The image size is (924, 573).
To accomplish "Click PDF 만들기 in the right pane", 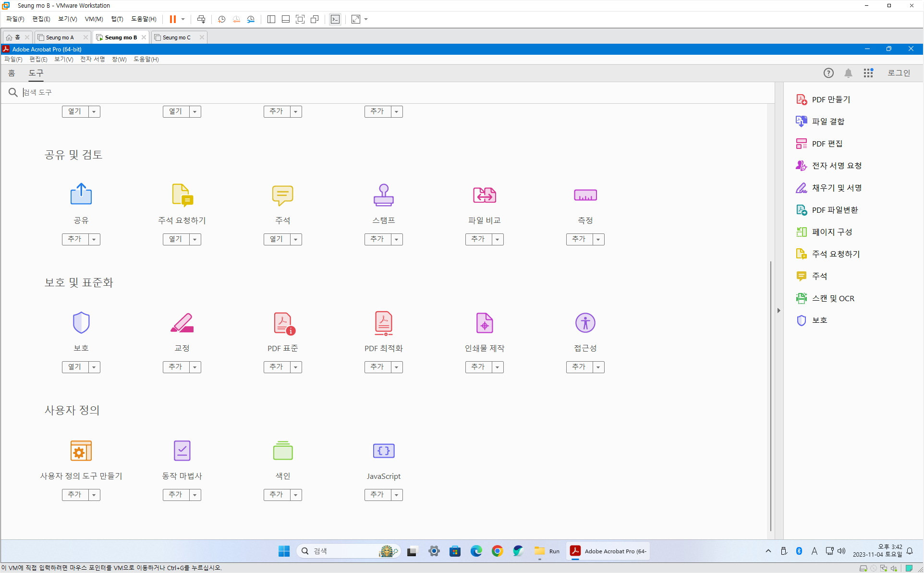I will [x=830, y=99].
